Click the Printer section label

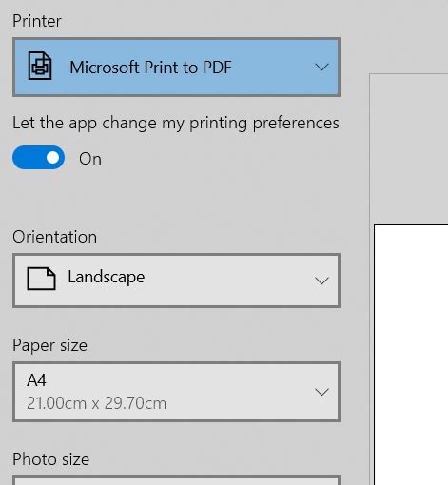point(37,21)
